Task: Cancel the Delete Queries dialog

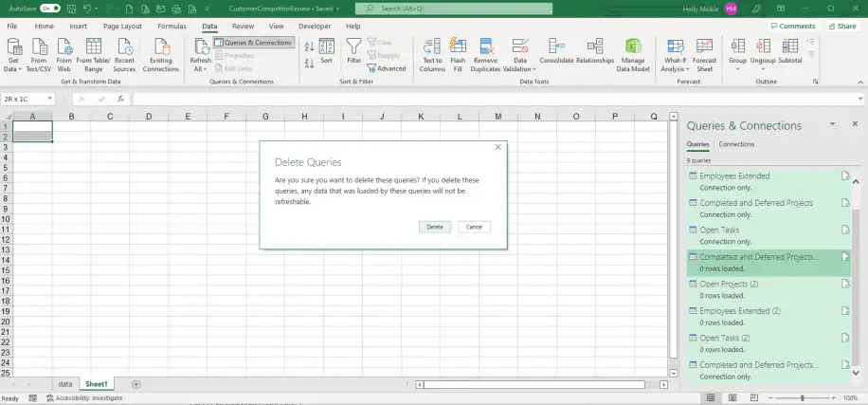Action: [474, 227]
